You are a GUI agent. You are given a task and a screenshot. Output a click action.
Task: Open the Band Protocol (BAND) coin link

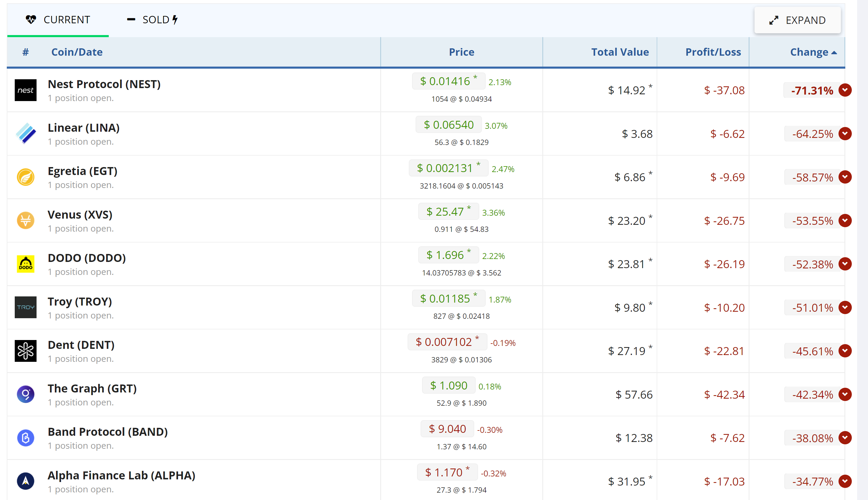108,432
